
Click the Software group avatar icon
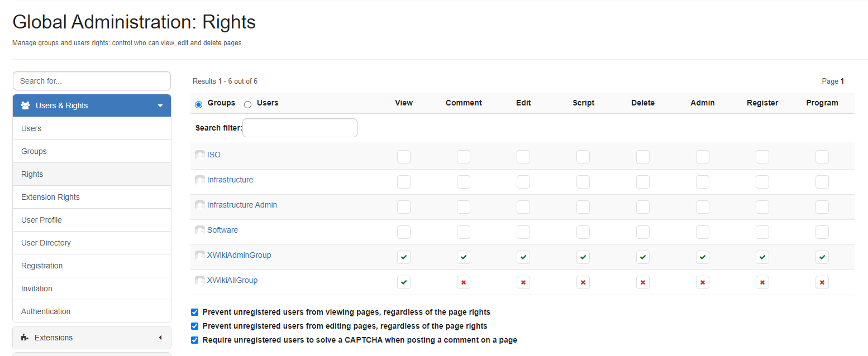200,230
